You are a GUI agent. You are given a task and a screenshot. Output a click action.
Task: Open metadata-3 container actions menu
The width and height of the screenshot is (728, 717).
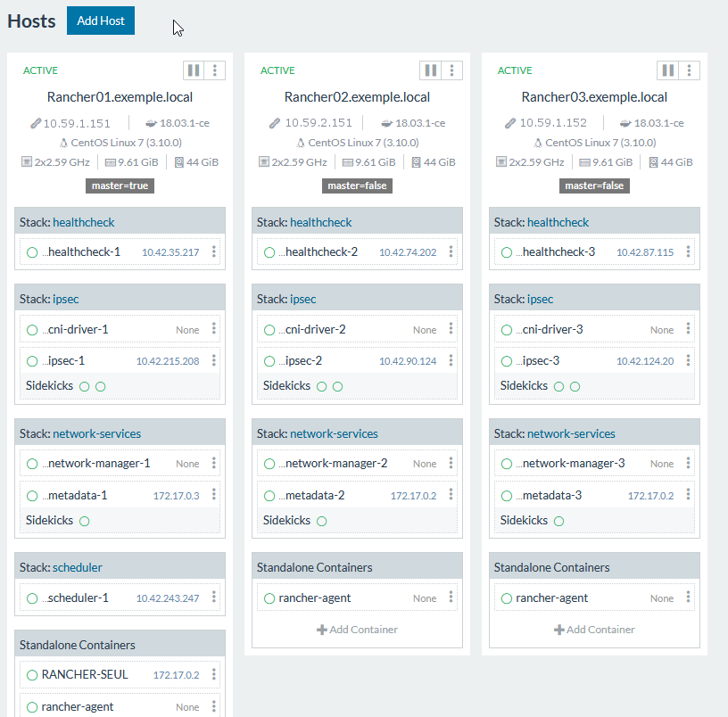coord(688,495)
